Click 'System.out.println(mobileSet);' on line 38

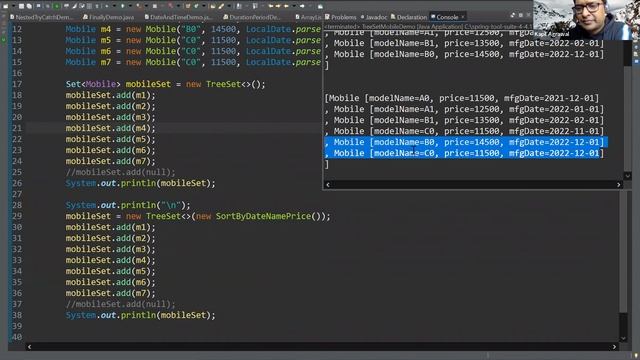[140, 316]
